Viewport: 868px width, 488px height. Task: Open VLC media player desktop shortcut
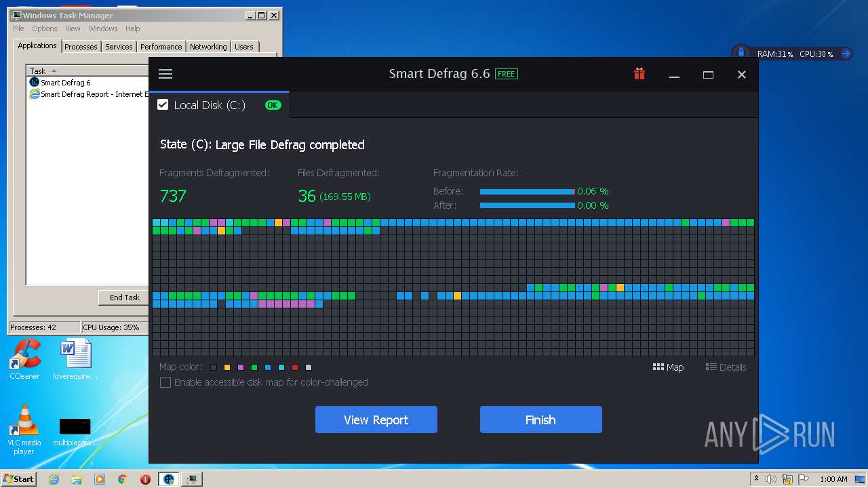pos(24,430)
